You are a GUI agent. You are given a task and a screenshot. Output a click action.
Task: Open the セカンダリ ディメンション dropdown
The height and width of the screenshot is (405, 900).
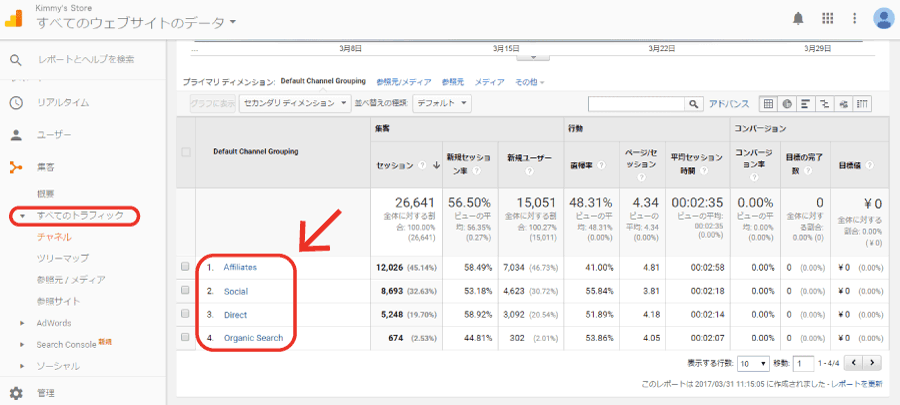pos(295,103)
